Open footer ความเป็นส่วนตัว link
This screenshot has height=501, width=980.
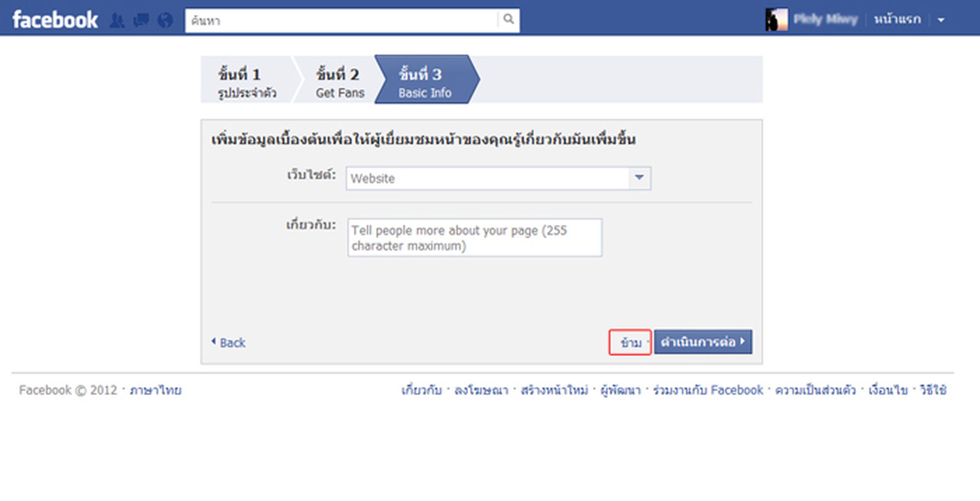coord(815,390)
